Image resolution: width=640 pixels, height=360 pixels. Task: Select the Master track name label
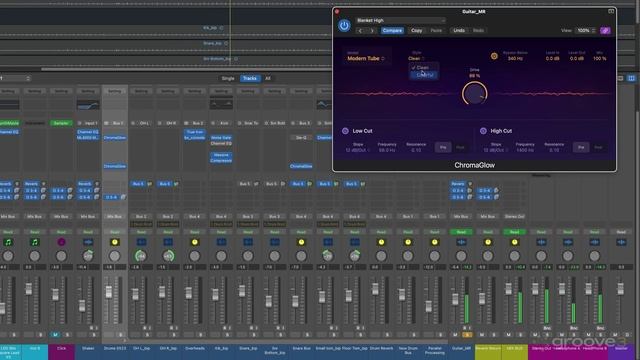click(x=621, y=348)
